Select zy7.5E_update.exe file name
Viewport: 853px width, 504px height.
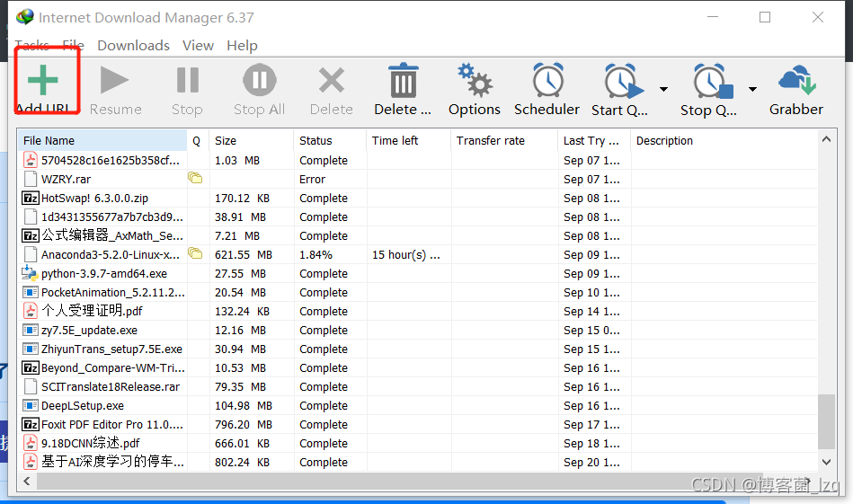(x=89, y=330)
